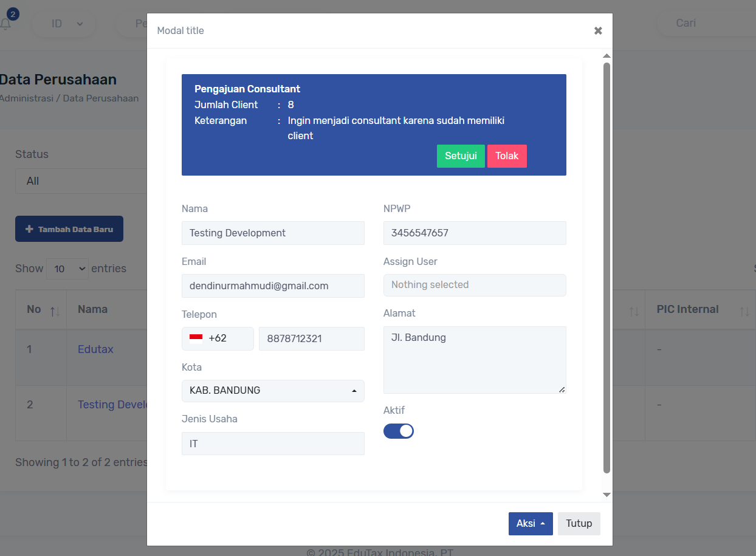The width and height of the screenshot is (756, 556).
Task: Click the sort arrows in the No column
Action: click(x=55, y=311)
